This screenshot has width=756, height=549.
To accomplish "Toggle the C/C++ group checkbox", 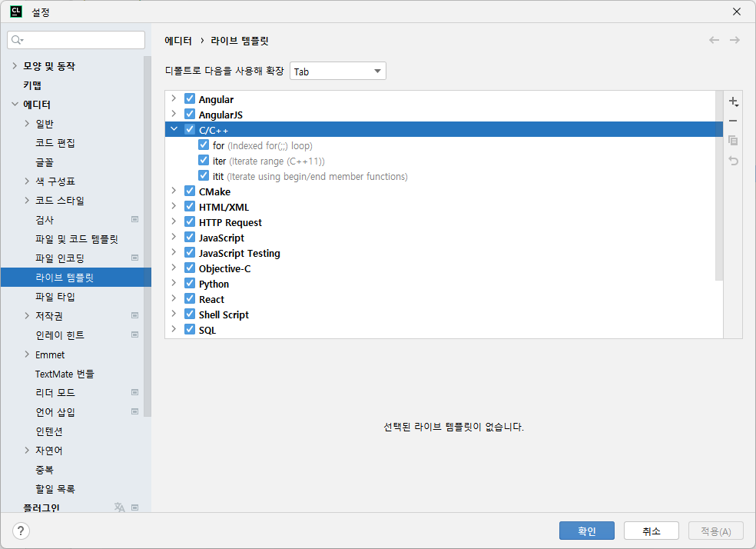I will click(190, 129).
